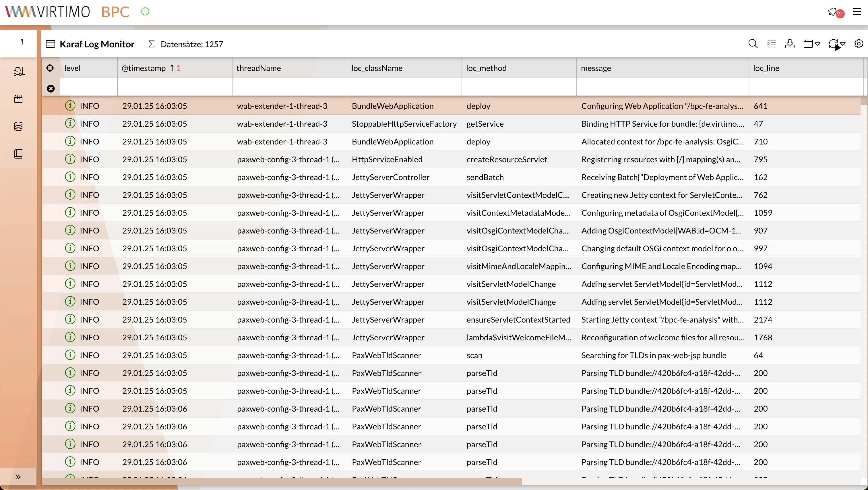Screen dimensions: 868x490
Task: Expand the sidebar with the double chevron
Action: pyautogui.click(x=18, y=477)
